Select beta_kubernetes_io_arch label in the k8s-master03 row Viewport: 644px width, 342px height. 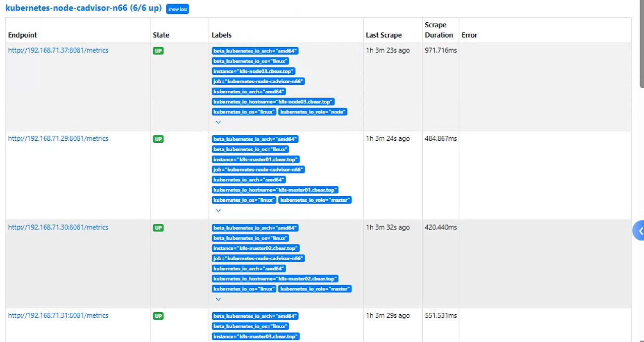click(255, 316)
